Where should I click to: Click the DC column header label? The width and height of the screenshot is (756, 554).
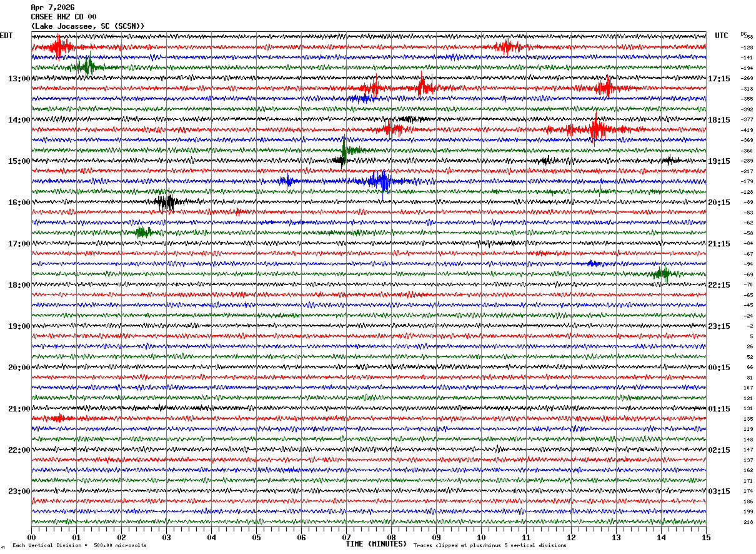point(744,34)
